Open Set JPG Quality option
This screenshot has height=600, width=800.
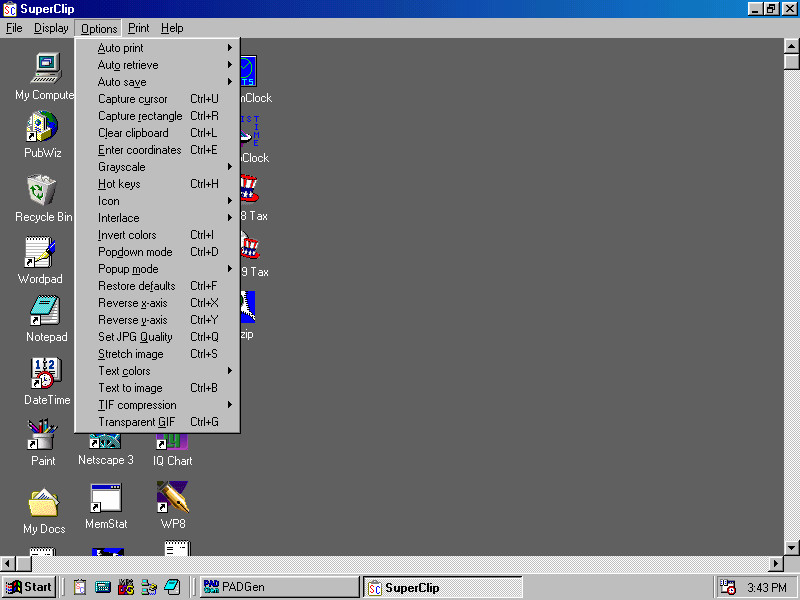[157, 337]
